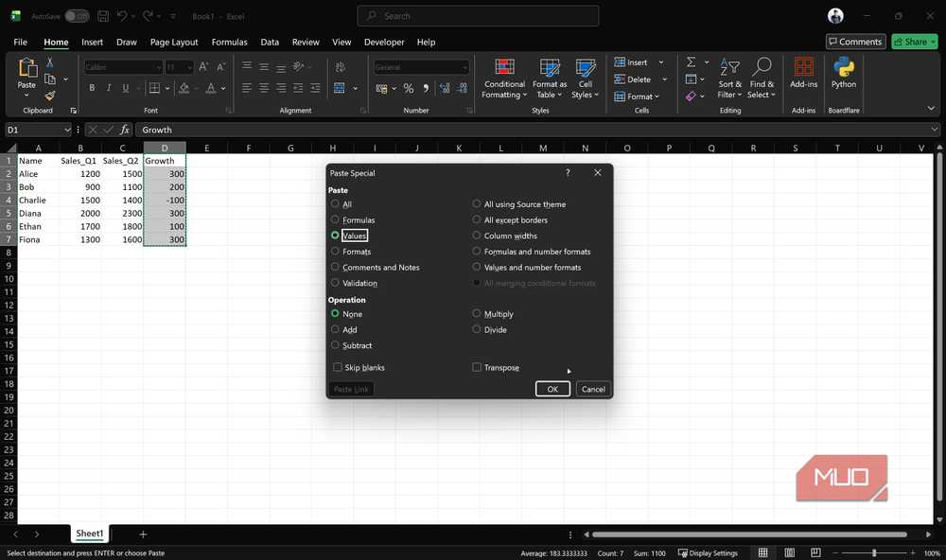Select Column widths radio button
946x560 pixels.
[x=477, y=236]
